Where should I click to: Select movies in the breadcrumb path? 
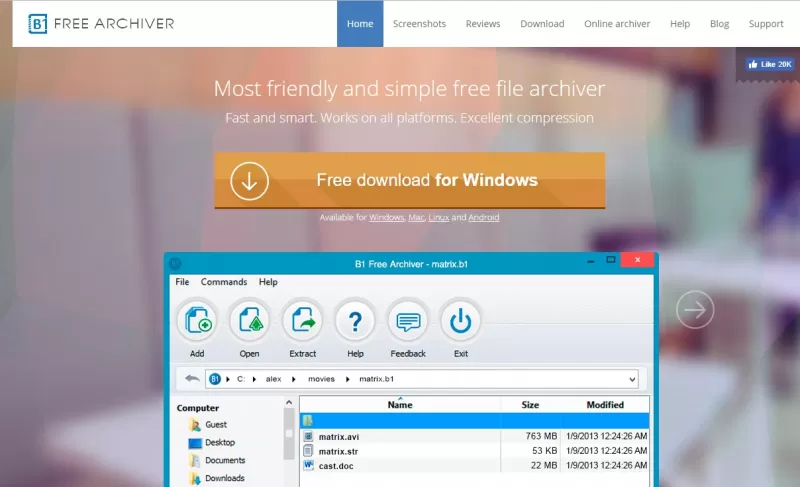pos(321,379)
